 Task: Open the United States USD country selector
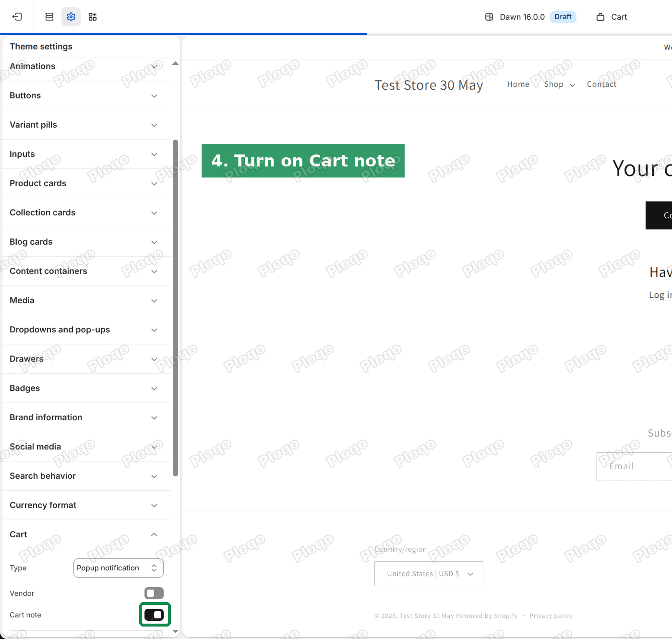pyautogui.click(x=429, y=574)
